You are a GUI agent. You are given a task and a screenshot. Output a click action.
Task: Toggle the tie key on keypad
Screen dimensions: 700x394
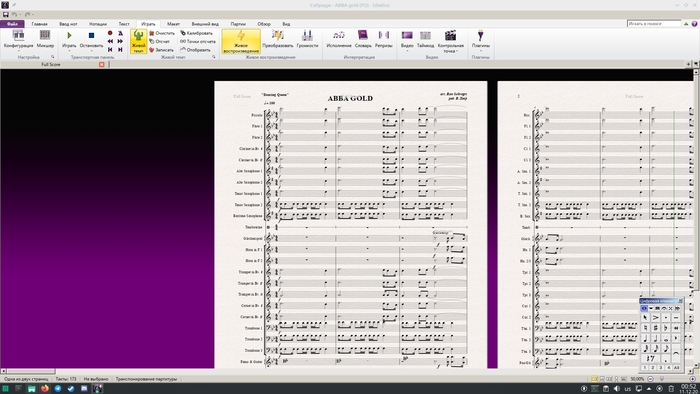point(676,353)
